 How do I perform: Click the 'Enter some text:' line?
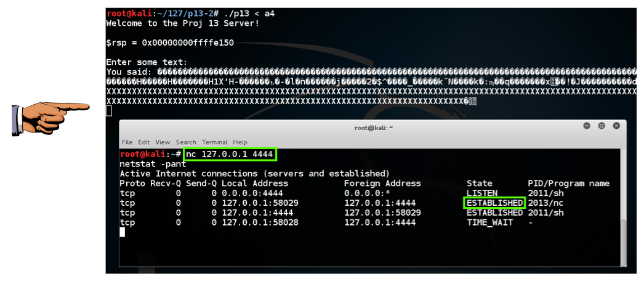[x=147, y=62]
